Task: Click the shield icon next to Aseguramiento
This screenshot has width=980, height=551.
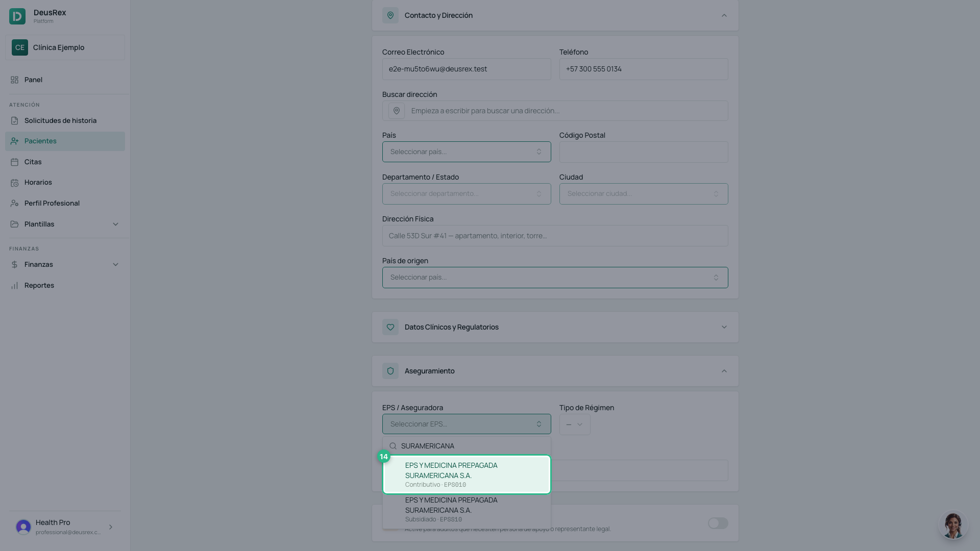Action: 390,371
